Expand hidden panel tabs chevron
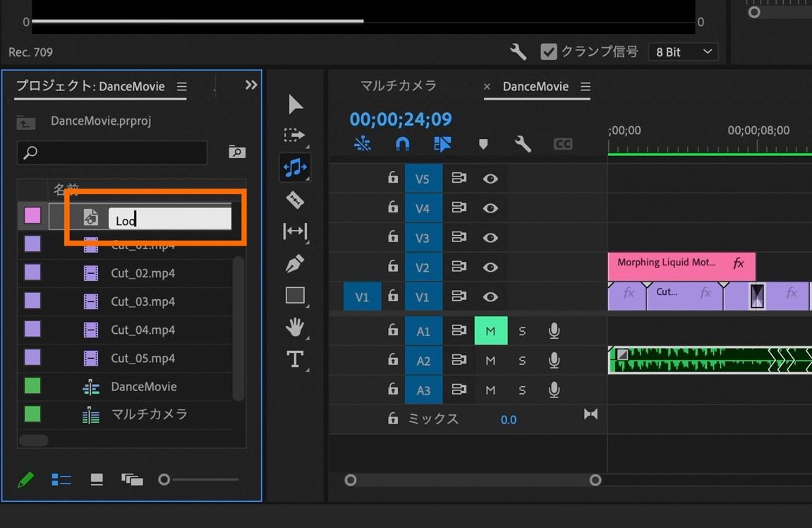Screen dimensions: 812x528 251,85
